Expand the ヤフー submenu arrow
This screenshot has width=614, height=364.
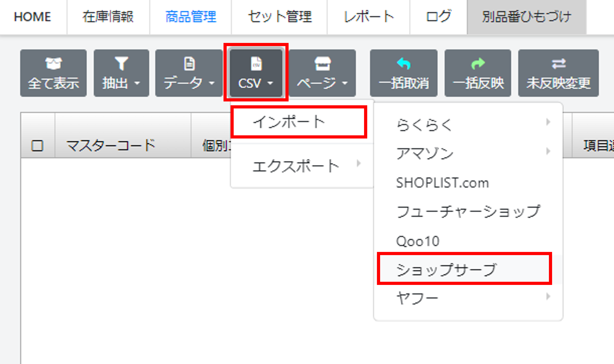click(x=548, y=296)
